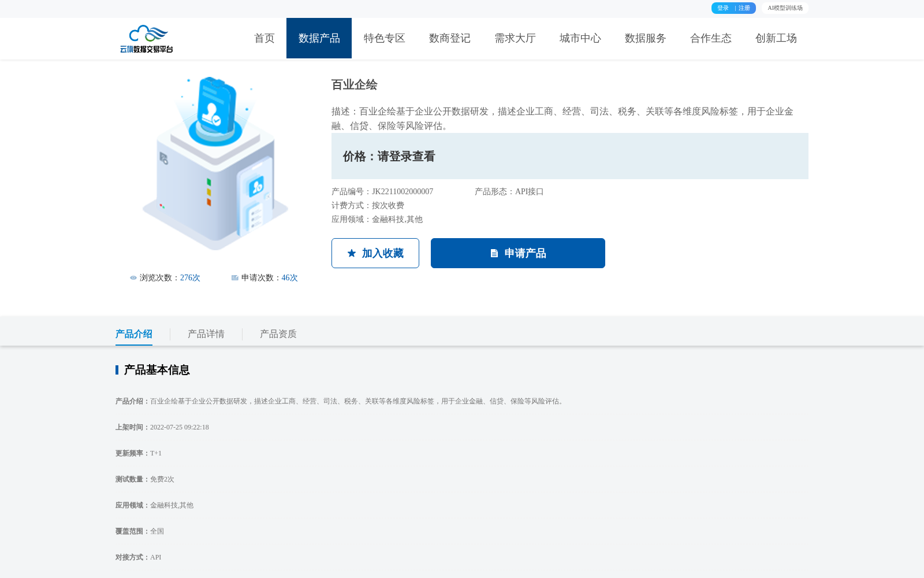Click the 云岭数据交易平台 logo
The width and height of the screenshot is (924, 578).
click(147, 39)
